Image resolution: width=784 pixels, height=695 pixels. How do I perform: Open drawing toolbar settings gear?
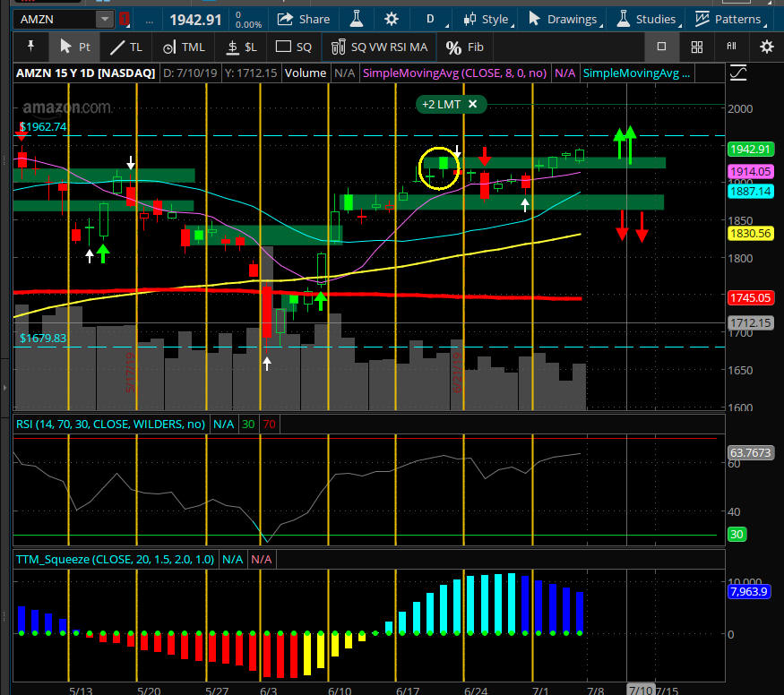(766, 47)
